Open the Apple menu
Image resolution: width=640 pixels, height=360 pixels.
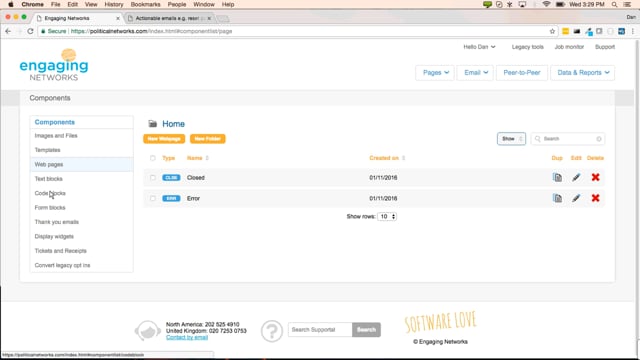11,4
